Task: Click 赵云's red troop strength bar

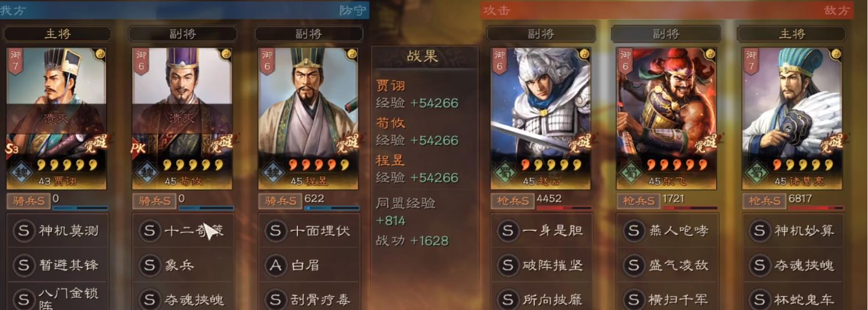Action: pyautogui.click(x=564, y=208)
